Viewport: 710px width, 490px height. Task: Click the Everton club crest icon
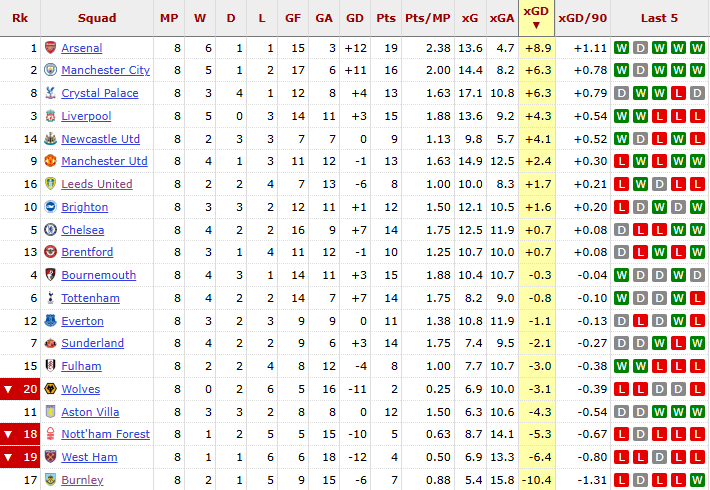pyautogui.click(x=50, y=321)
